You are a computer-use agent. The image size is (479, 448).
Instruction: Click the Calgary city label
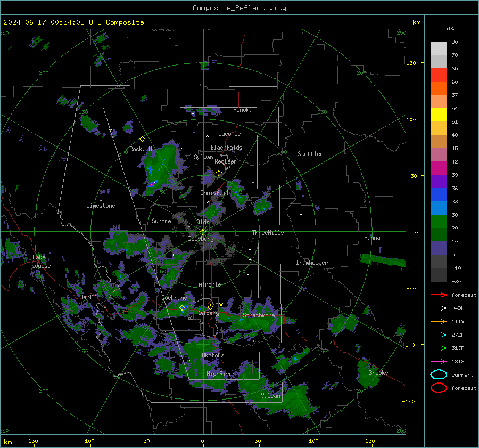tap(207, 313)
